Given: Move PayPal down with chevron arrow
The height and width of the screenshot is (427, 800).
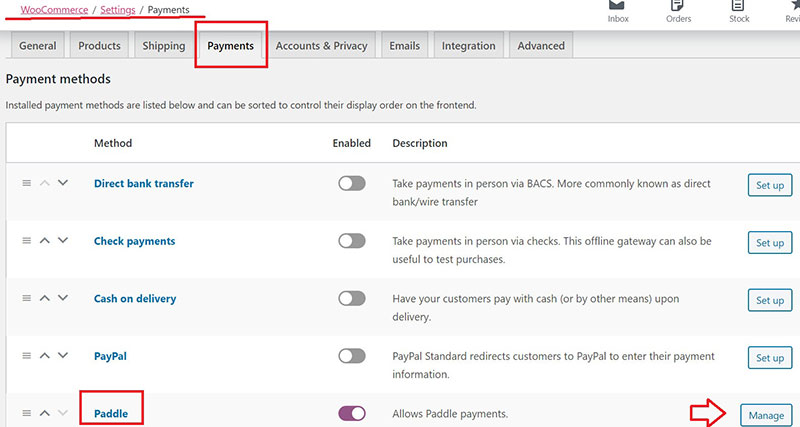Looking at the screenshot, I should coord(63,355).
